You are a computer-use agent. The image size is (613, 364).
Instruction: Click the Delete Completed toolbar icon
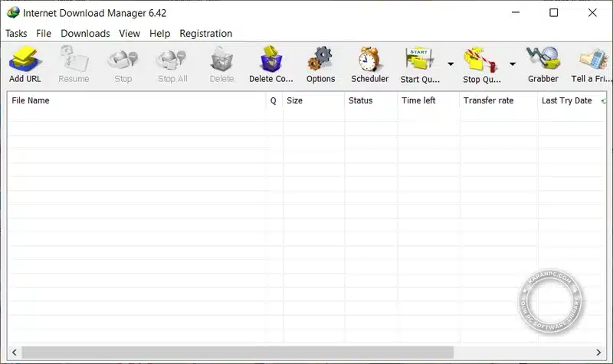tap(271, 59)
